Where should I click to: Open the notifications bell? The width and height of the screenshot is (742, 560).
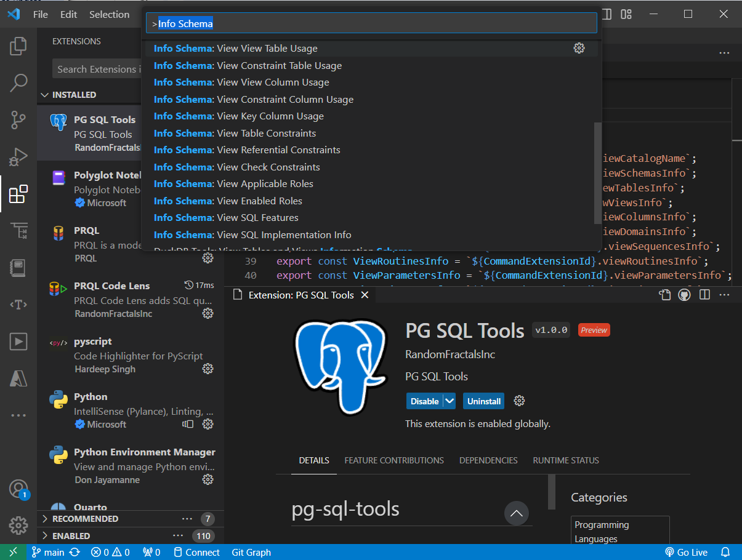click(725, 552)
